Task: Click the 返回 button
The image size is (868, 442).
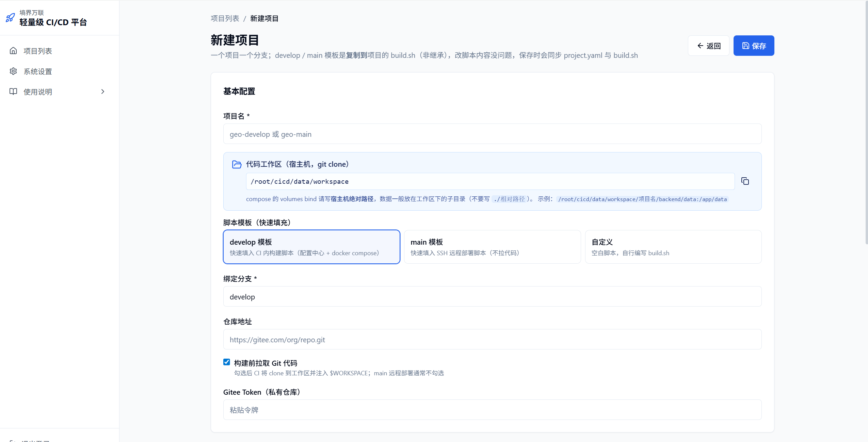Action: (x=709, y=46)
